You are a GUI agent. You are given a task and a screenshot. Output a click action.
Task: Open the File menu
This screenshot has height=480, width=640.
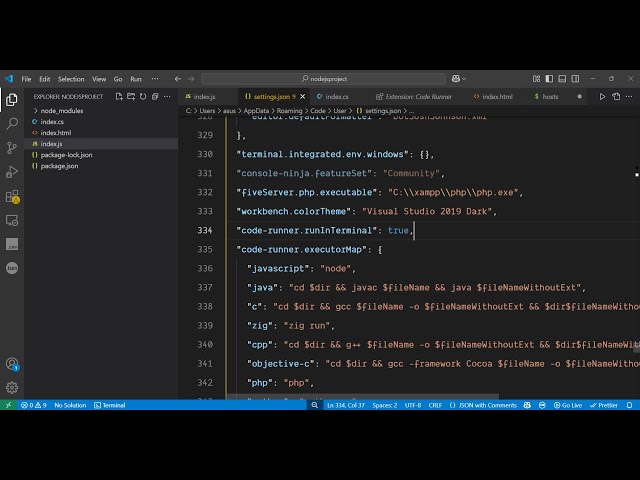[x=27, y=79]
